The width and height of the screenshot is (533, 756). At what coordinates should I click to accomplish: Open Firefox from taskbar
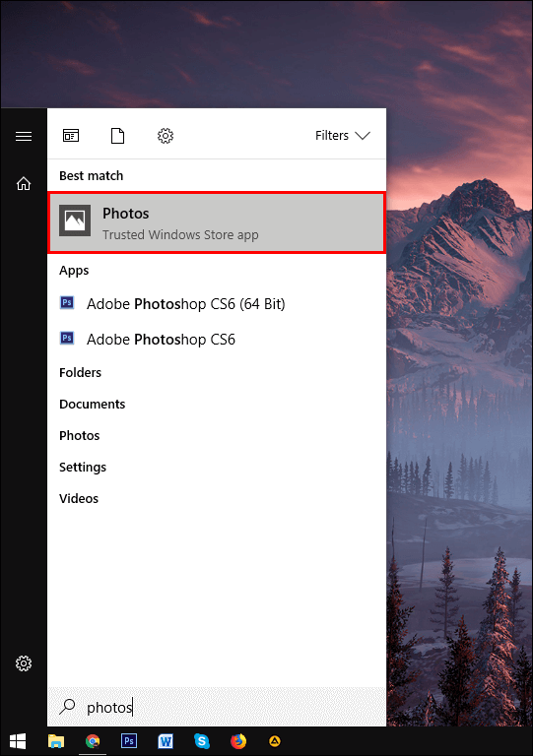pos(237,741)
